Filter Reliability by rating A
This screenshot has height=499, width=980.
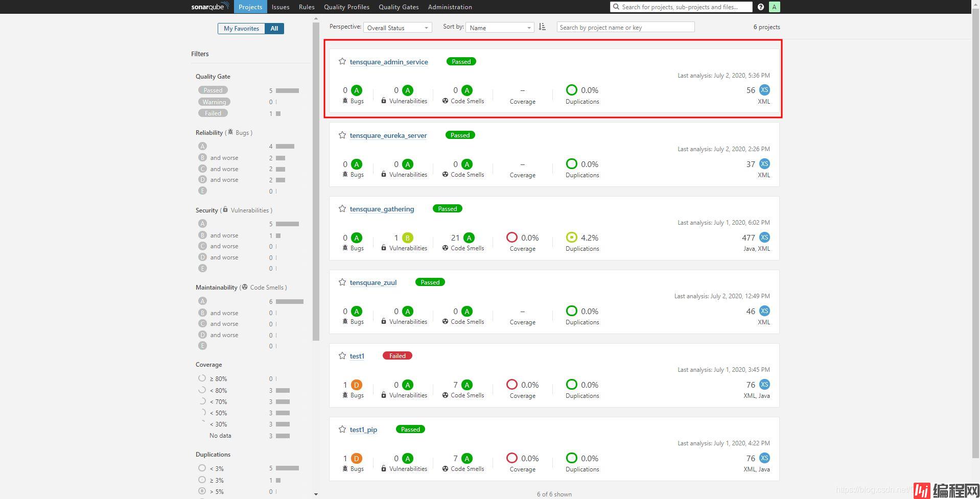(x=202, y=146)
